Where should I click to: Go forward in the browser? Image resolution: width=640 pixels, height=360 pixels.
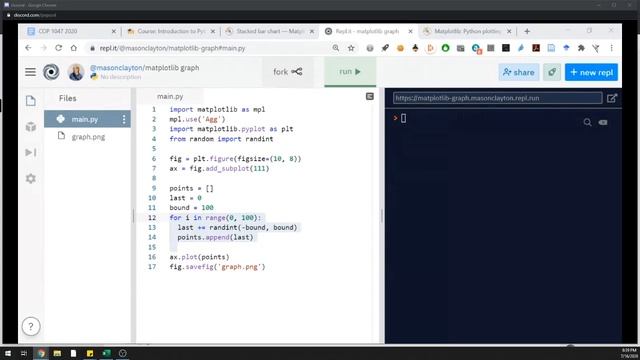[44, 48]
